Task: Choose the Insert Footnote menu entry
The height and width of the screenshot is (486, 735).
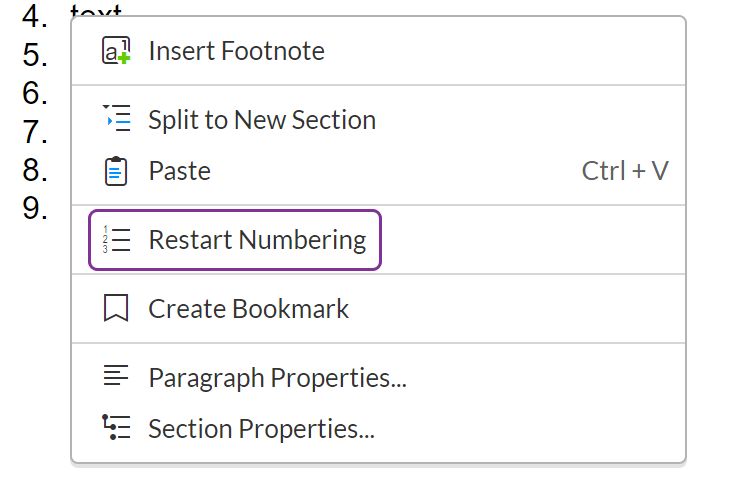Action: [x=236, y=51]
